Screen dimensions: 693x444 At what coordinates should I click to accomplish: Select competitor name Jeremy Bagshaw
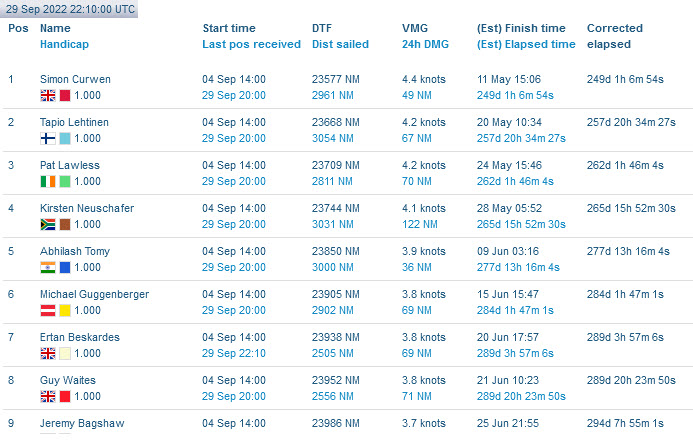tap(82, 423)
